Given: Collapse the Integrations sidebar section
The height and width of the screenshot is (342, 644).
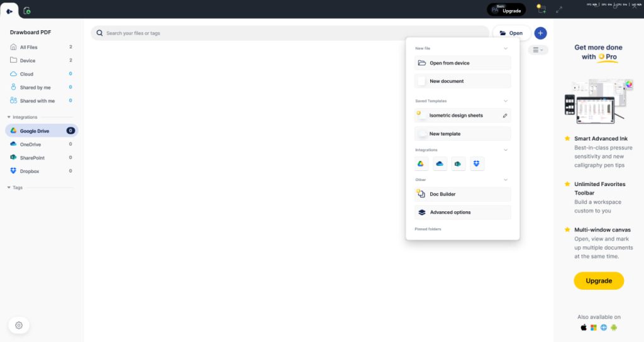Looking at the screenshot, I should pos(9,117).
